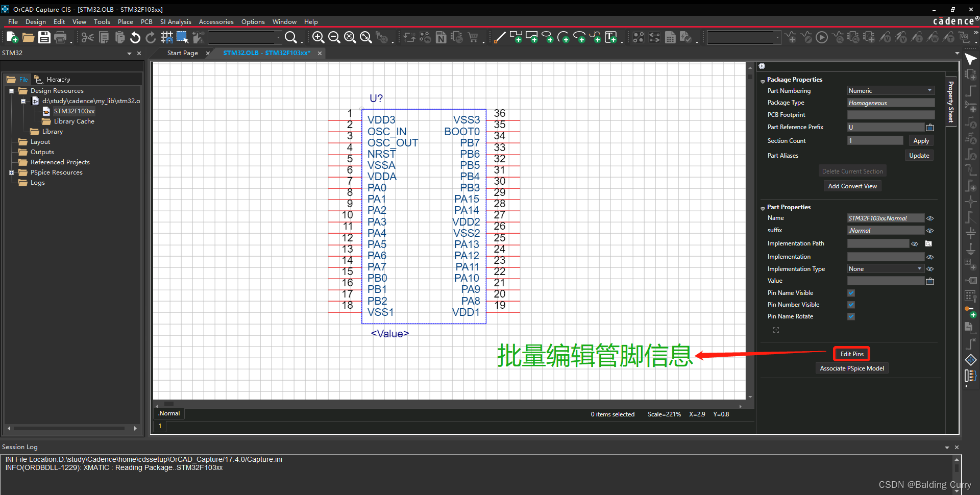Click the Save document icon

(x=44, y=37)
